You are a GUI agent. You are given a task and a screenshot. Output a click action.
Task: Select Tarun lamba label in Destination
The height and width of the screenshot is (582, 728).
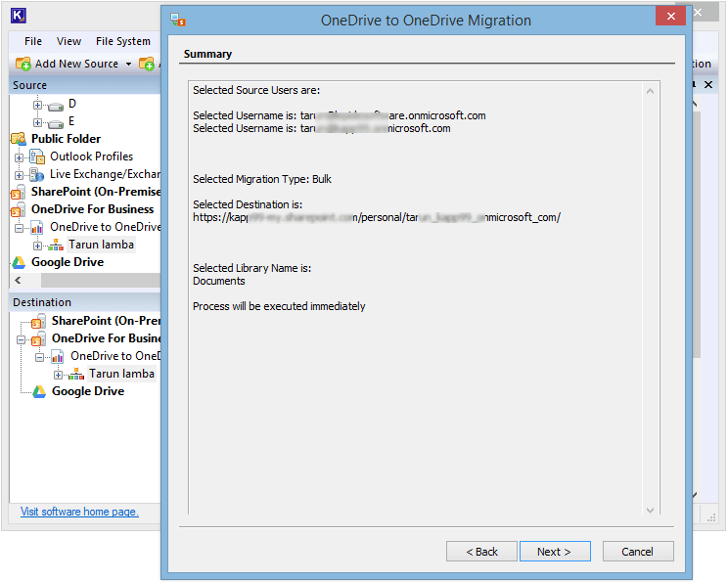[x=121, y=374]
